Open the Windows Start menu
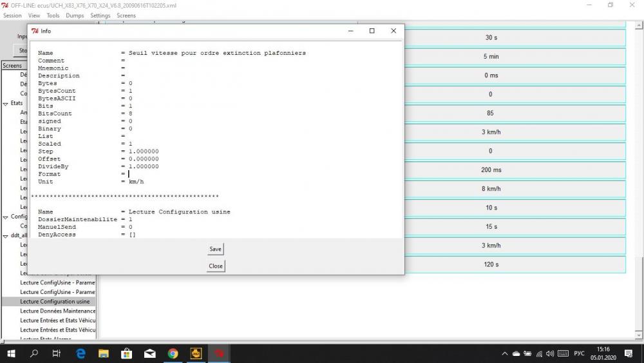This screenshot has height=363, width=644. 11,353
